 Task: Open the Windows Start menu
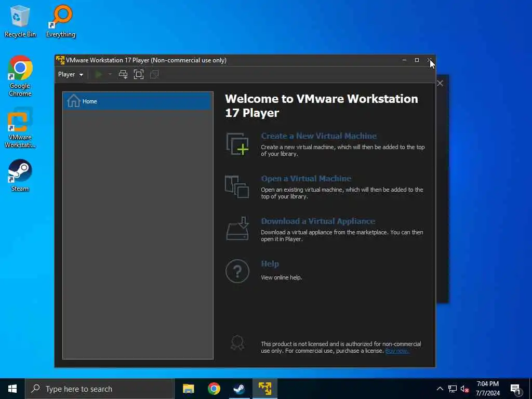point(12,389)
